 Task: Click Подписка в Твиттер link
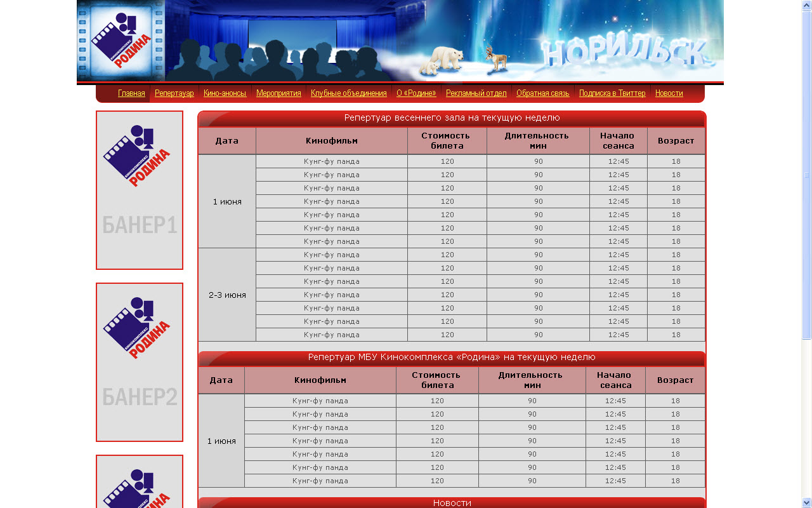click(x=612, y=93)
